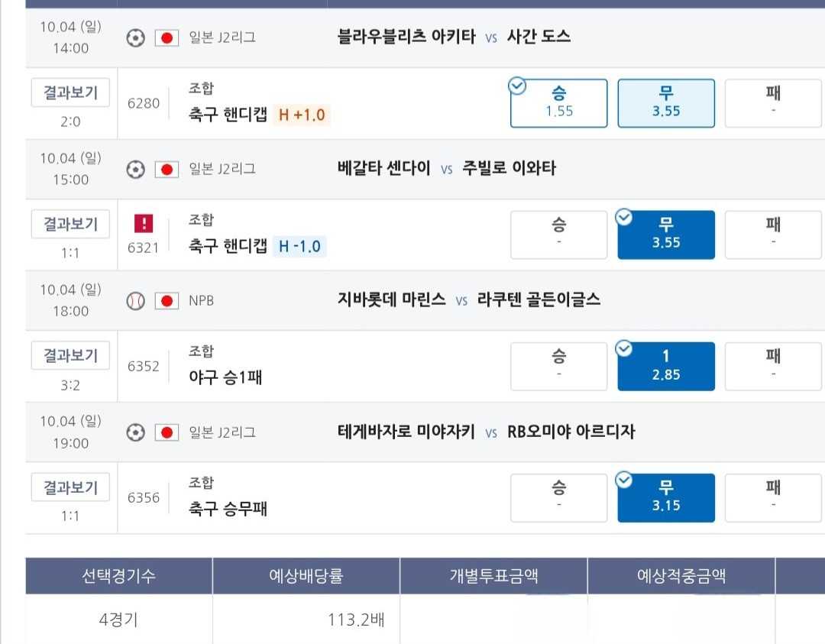Click red exclamation warning icon above 6321
This screenshot has width=825, height=644.
[x=144, y=223]
